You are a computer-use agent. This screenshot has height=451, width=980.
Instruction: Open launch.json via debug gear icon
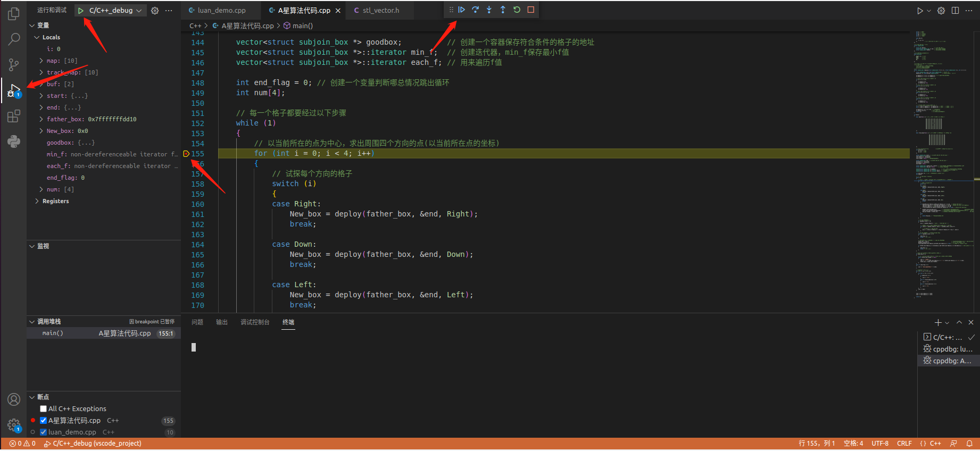coord(155,11)
